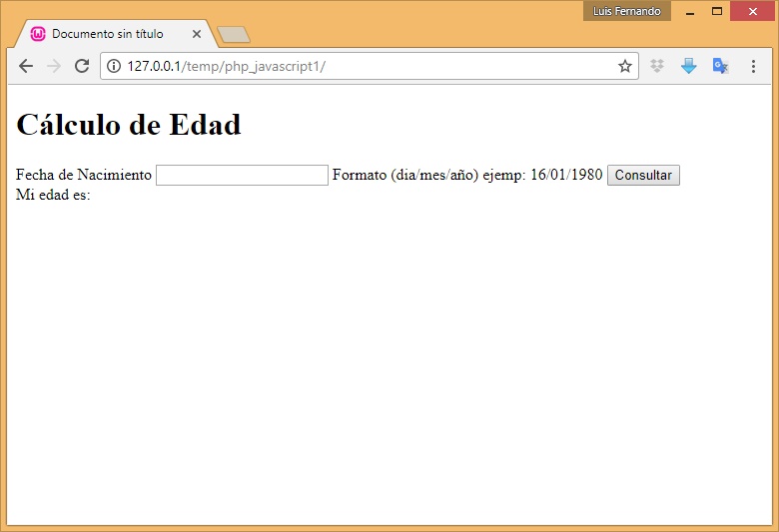Open a new tab
The image size is (779, 532).
tap(234, 35)
